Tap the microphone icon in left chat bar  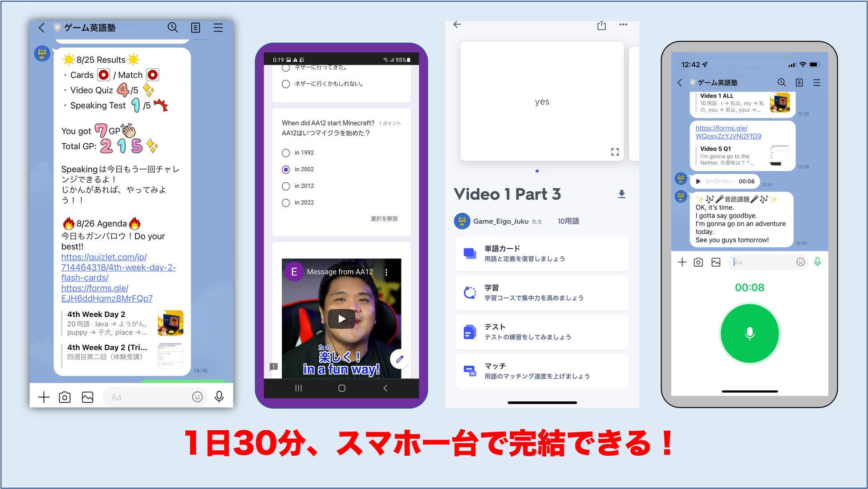219,397
